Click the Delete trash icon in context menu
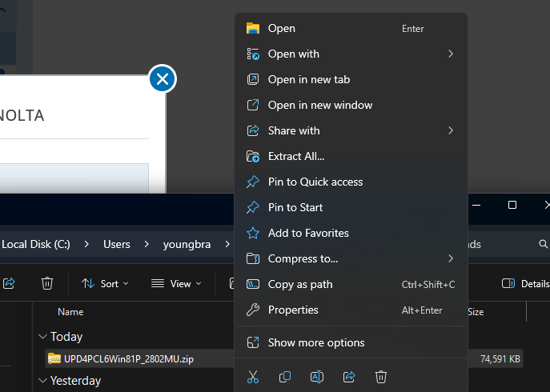The width and height of the screenshot is (550, 392). [381, 376]
